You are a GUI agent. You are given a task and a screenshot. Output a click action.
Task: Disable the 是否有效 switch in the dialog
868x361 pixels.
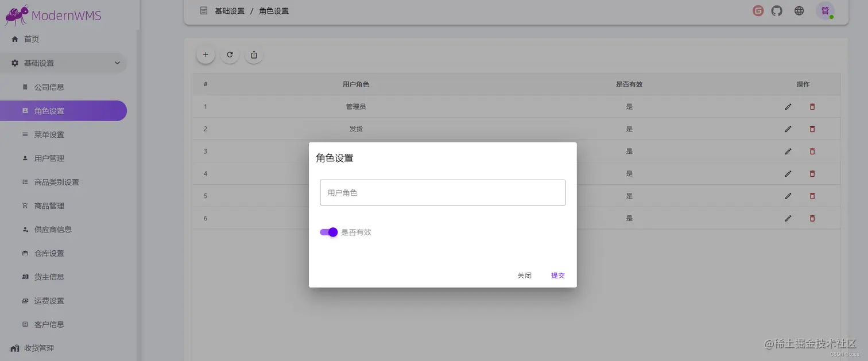(328, 232)
